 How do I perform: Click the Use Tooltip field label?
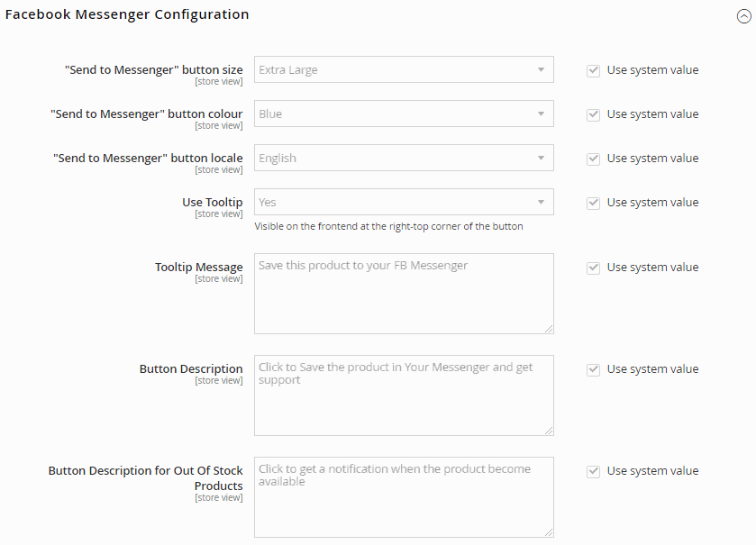(212, 203)
